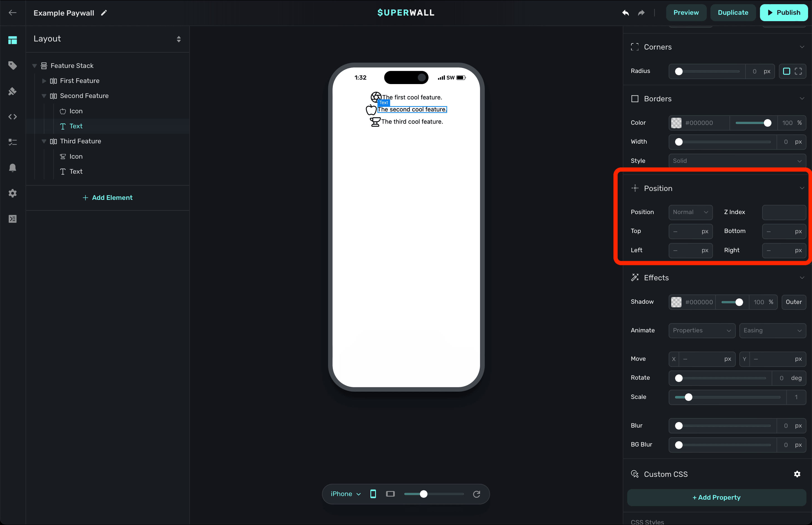812x525 pixels.
Task: Click the pencil icon beside Example Paywall
Action: point(104,13)
